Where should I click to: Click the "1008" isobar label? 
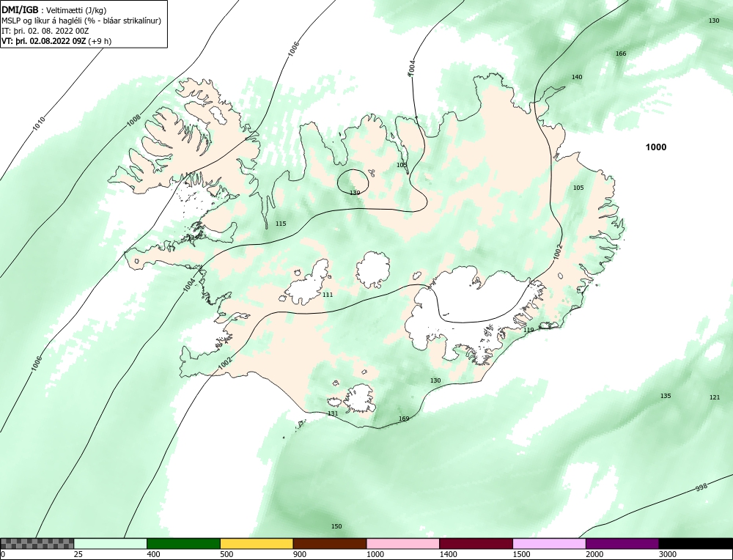point(133,121)
